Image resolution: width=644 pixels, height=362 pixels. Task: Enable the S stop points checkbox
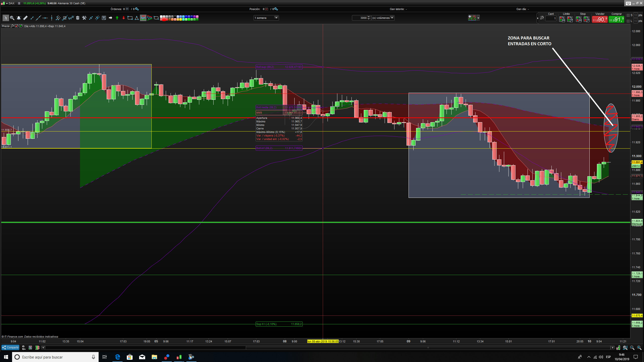coord(628,15)
